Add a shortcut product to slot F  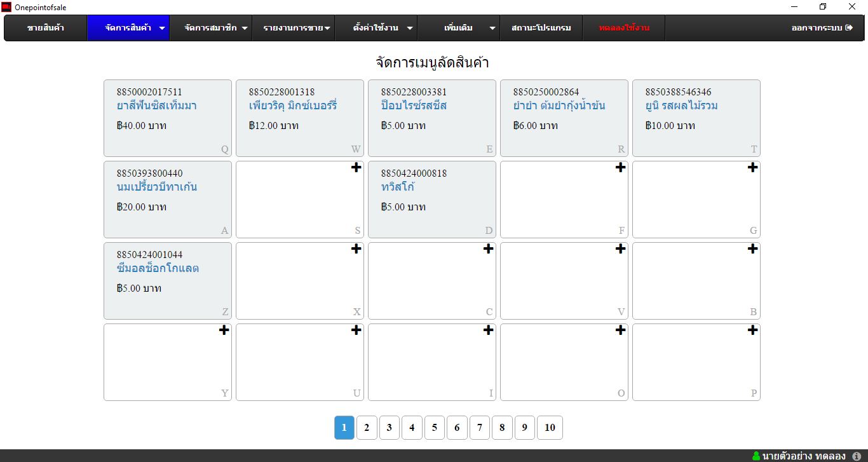(x=620, y=168)
